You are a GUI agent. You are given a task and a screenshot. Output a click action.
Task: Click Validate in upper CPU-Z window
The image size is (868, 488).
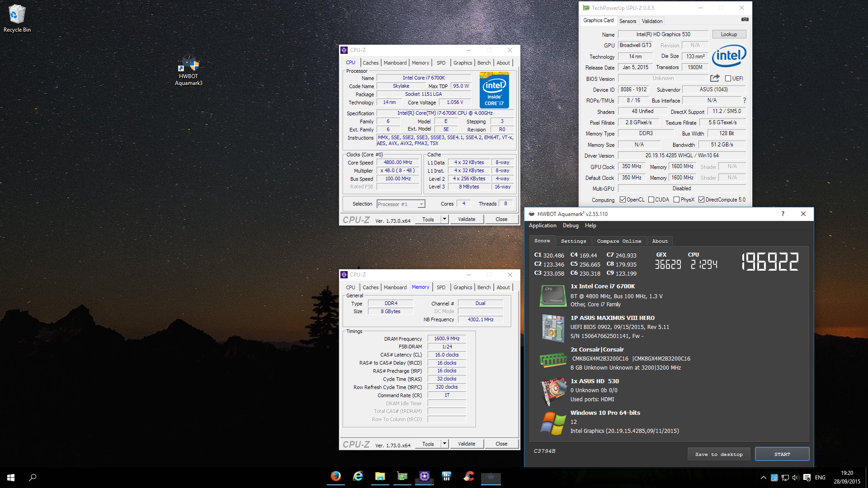point(467,219)
